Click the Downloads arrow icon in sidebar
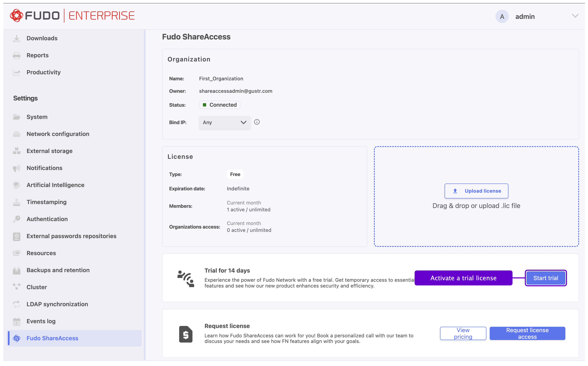This screenshot has height=366, width=588. (16, 38)
